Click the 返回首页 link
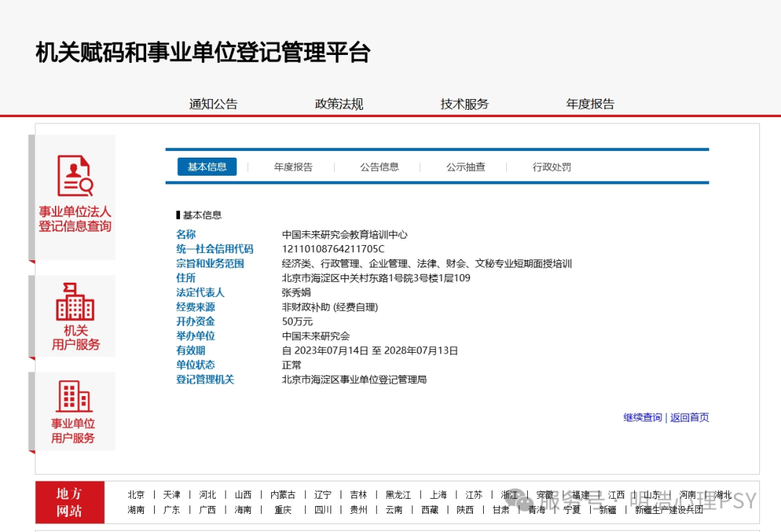The width and height of the screenshot is (781, 532). pyautogui.click(x=689, y=418)
